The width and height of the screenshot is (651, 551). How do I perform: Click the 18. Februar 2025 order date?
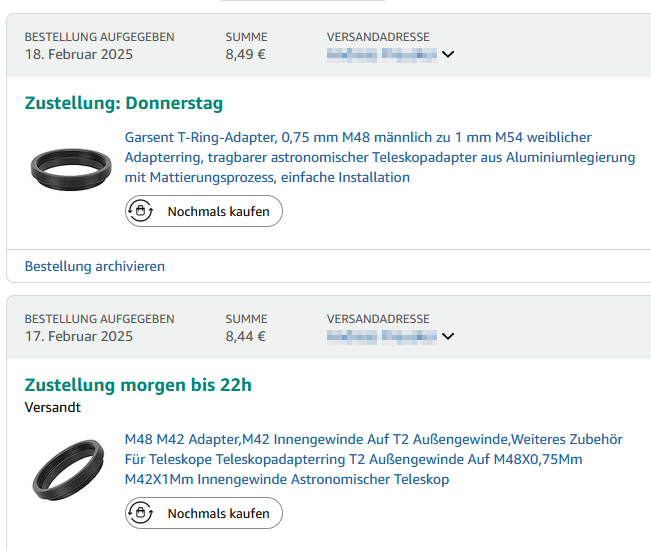pos(79,54)
